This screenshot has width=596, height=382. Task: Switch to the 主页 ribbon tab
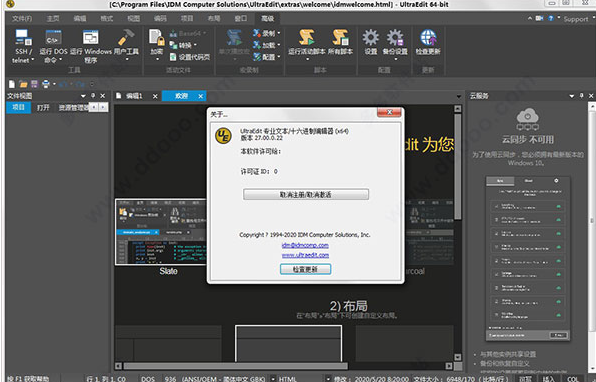point(53,18)
